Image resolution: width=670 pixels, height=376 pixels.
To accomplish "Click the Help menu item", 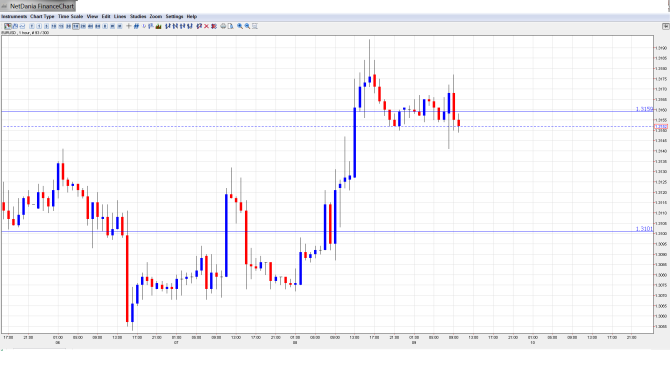I will click(192, 17).
